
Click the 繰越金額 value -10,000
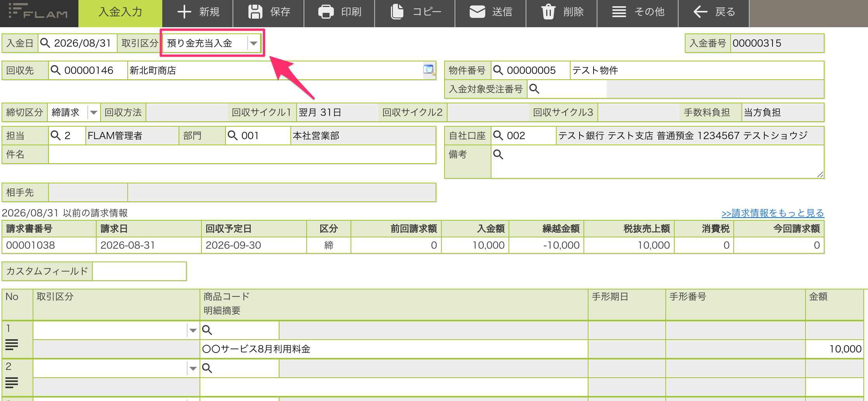(561, 245)
